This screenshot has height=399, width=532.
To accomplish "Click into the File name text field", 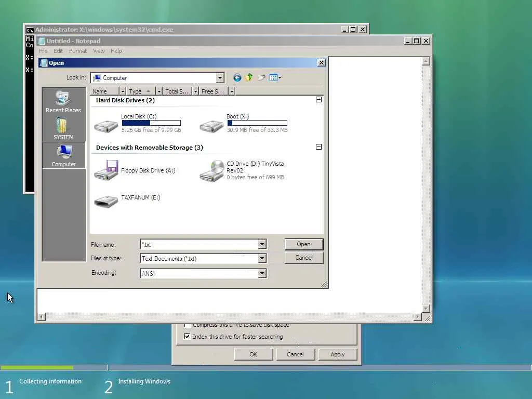I will point(199,244).
